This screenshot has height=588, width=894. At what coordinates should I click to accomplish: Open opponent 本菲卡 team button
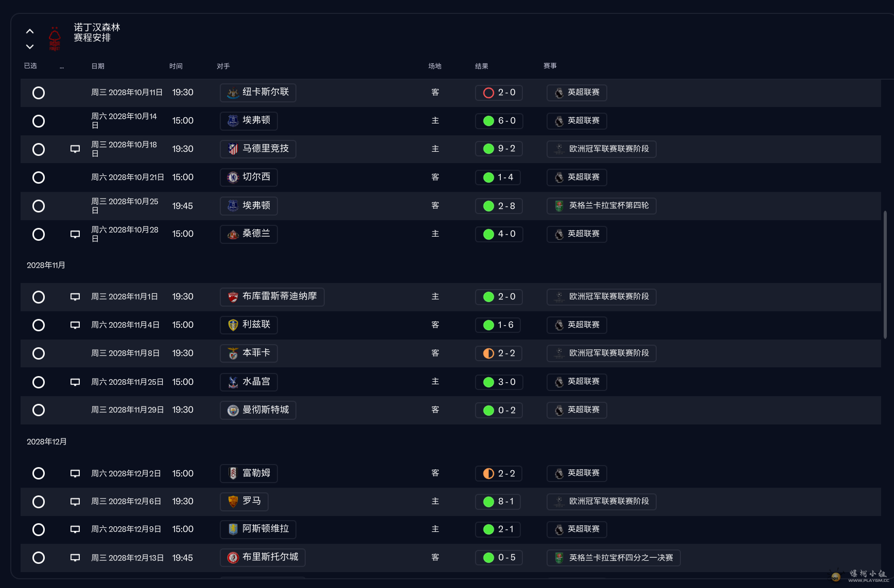click(249, 353)
